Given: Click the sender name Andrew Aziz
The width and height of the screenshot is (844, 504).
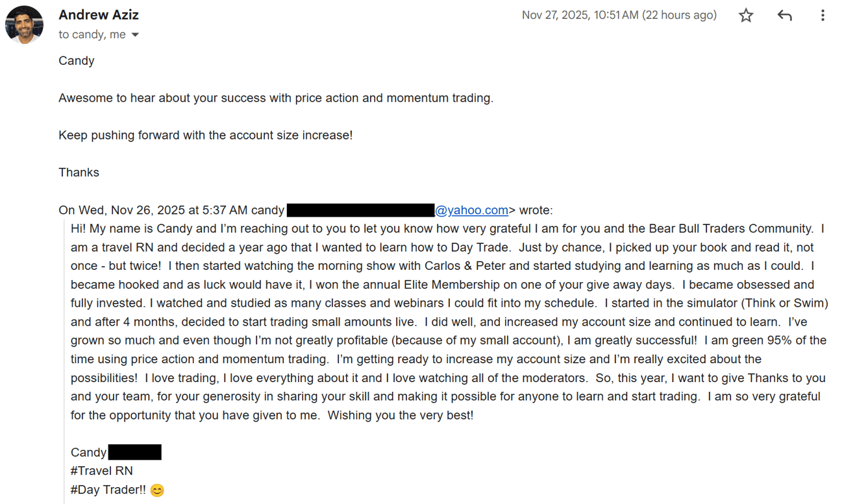Looking at the screenshot, I should pos(99,15).
